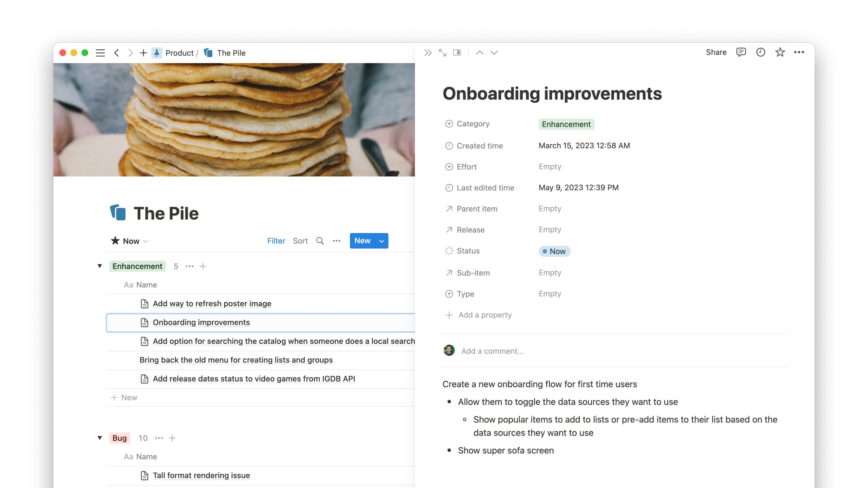View page history using the clock icon
Image resolution: width=868 pixels, height=488 pixels.
tap(761, 52)
